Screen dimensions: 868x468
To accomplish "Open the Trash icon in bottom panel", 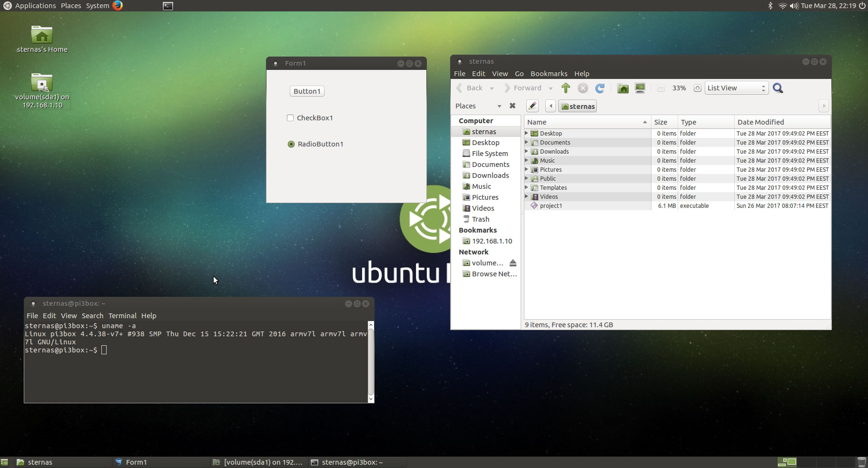I will (x=861, y=462).
